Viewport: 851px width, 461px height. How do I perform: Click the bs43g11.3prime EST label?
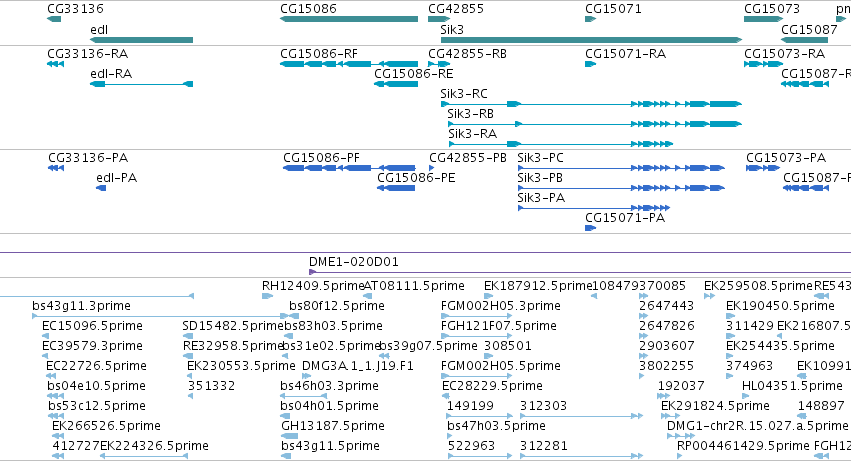[81, 306]
